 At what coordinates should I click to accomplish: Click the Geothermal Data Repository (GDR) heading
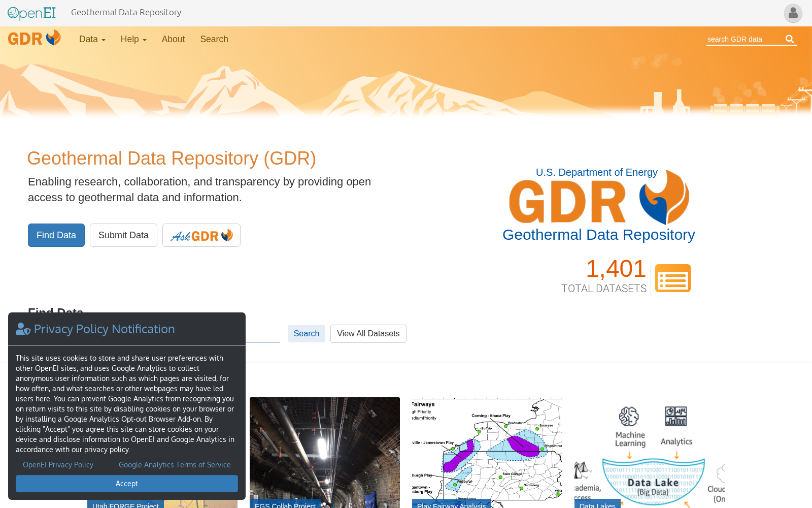172,158
